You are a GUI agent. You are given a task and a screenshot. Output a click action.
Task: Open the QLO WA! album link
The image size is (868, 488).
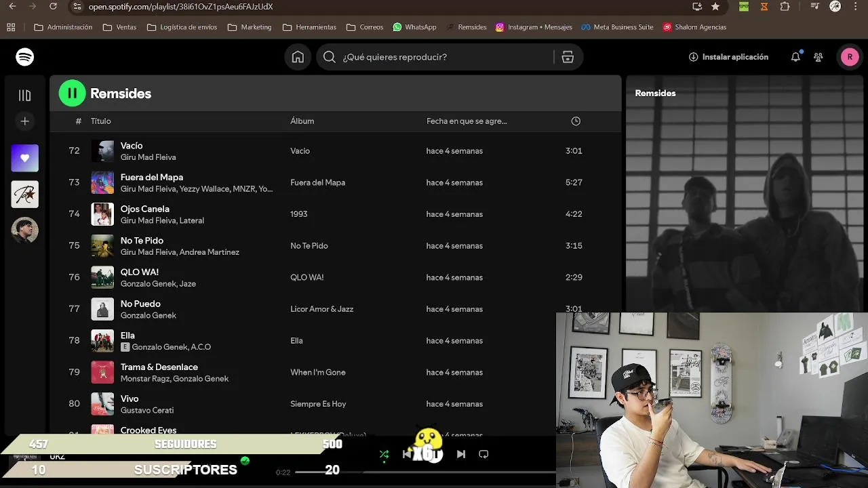(307, 277)
